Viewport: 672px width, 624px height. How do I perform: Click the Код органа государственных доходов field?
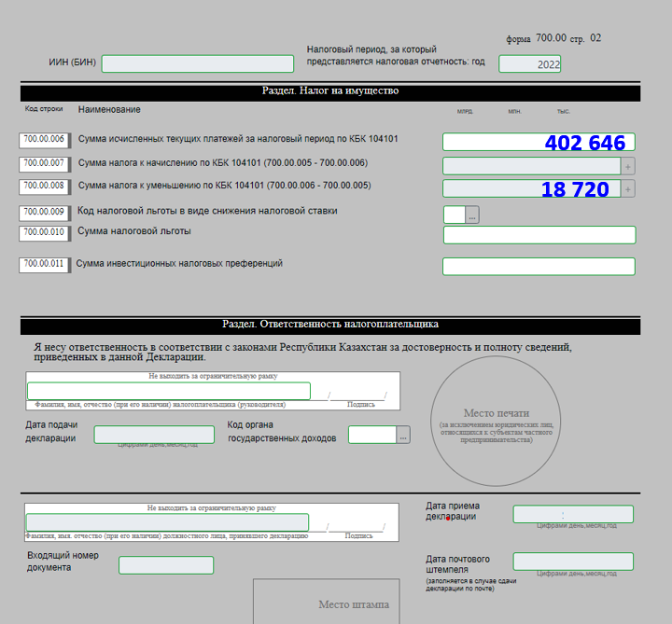point(371,435)
